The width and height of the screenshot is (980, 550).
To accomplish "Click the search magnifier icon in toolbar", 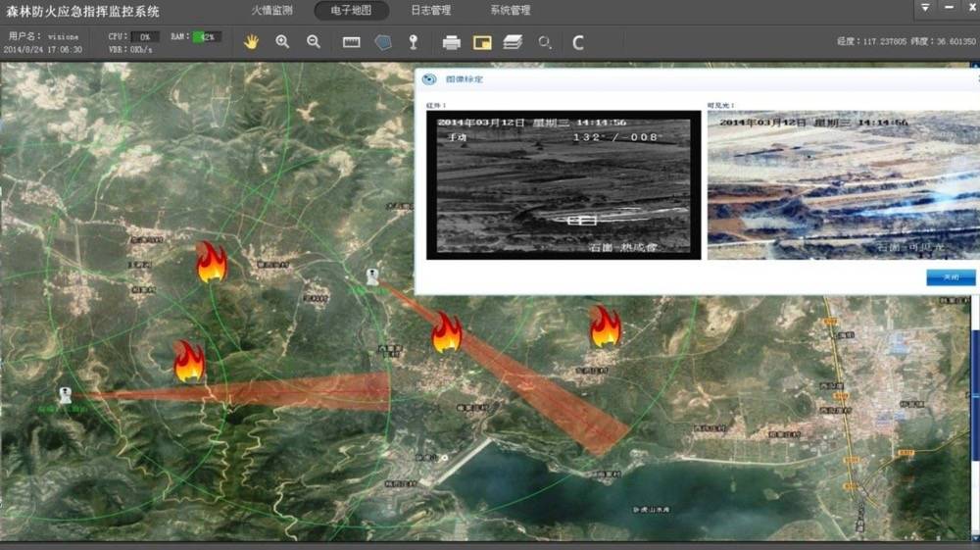I will coord(545,42).
